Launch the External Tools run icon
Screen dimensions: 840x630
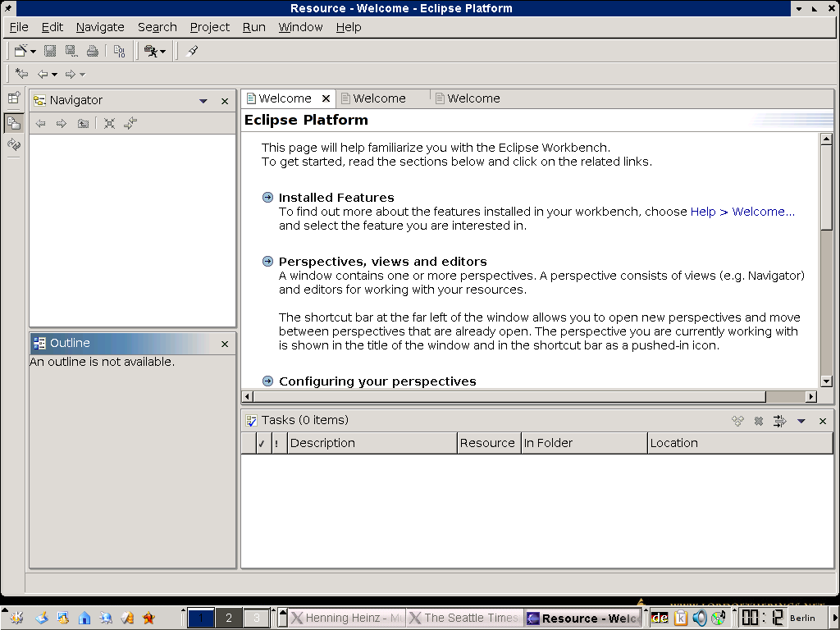coord(151,51)
